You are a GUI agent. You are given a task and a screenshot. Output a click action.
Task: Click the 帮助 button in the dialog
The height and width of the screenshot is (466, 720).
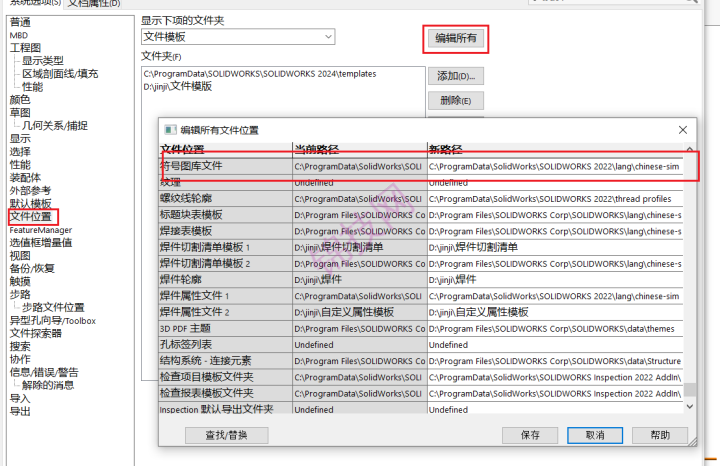(660, 435)
